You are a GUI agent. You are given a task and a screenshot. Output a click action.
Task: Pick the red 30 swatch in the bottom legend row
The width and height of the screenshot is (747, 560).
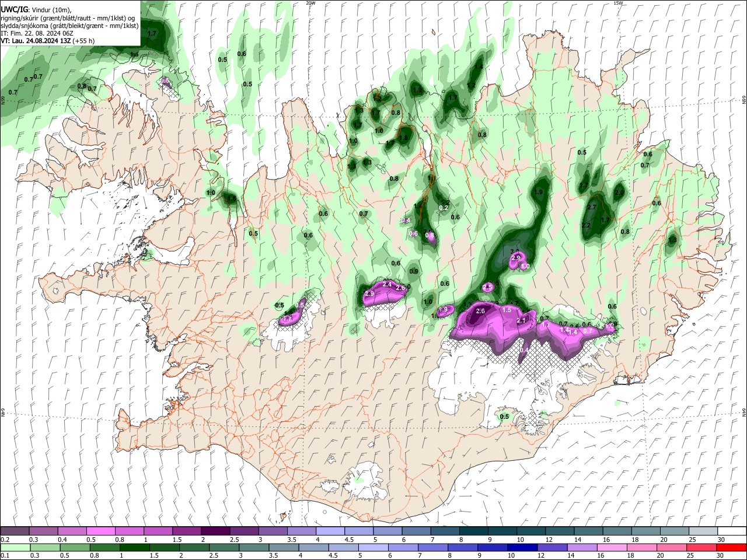(731, 548)
